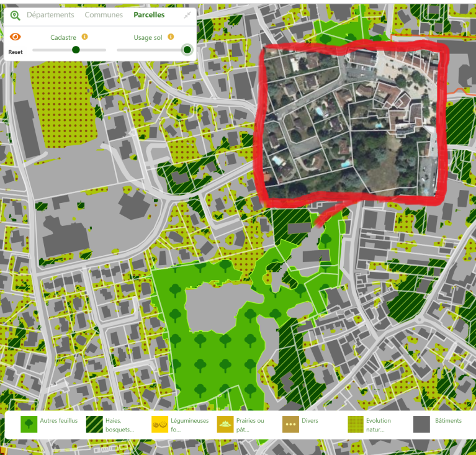Screen dimensions: 476x455
Task: Click inside the red-outlined aerial photo area
Action: click(351, 124)
